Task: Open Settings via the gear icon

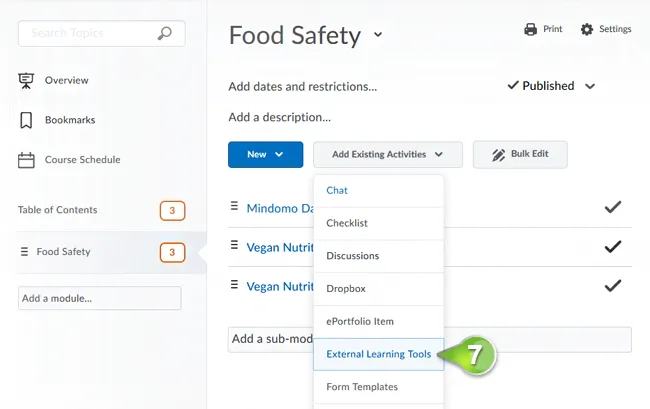Action: point(587,29)
